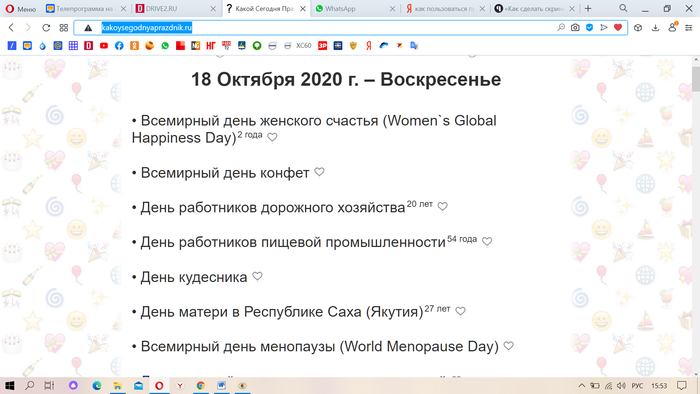Take a snapshot with camera icon
The width and height of the screenshot is (700, 394).
[575, 28]
